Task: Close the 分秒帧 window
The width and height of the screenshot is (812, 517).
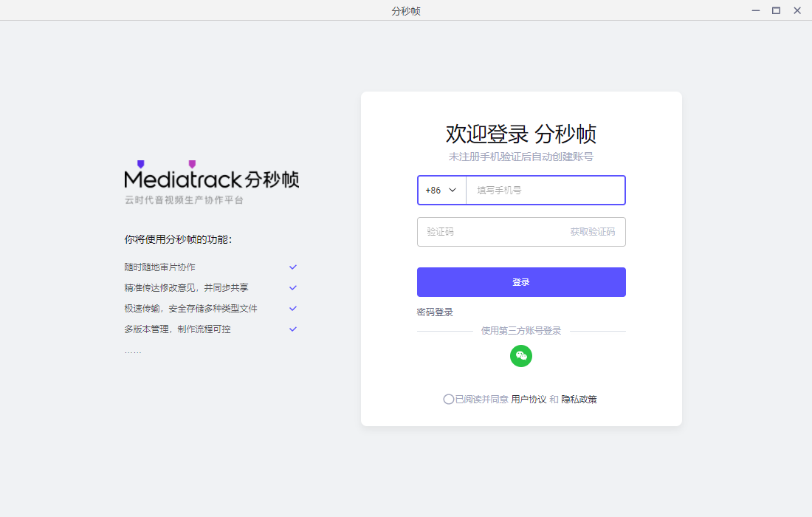Action: point(797,10)
